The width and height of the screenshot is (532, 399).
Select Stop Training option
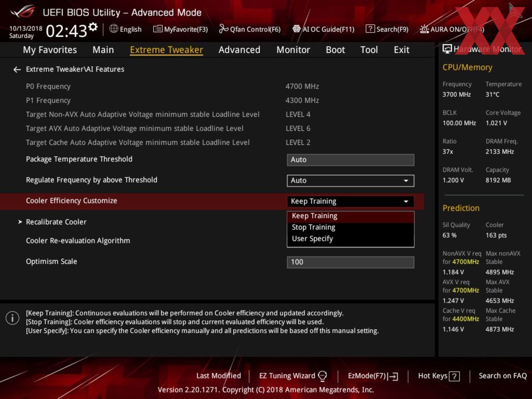click(x=350, y=227)
